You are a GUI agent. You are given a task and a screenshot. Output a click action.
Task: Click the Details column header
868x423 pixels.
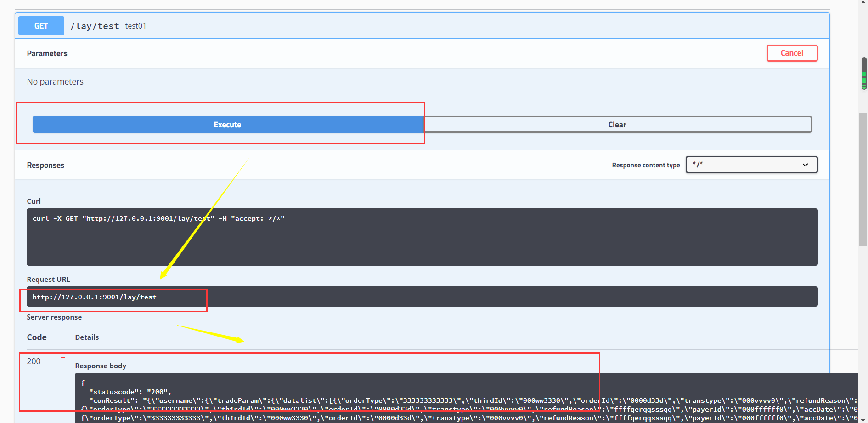[87, 337]
